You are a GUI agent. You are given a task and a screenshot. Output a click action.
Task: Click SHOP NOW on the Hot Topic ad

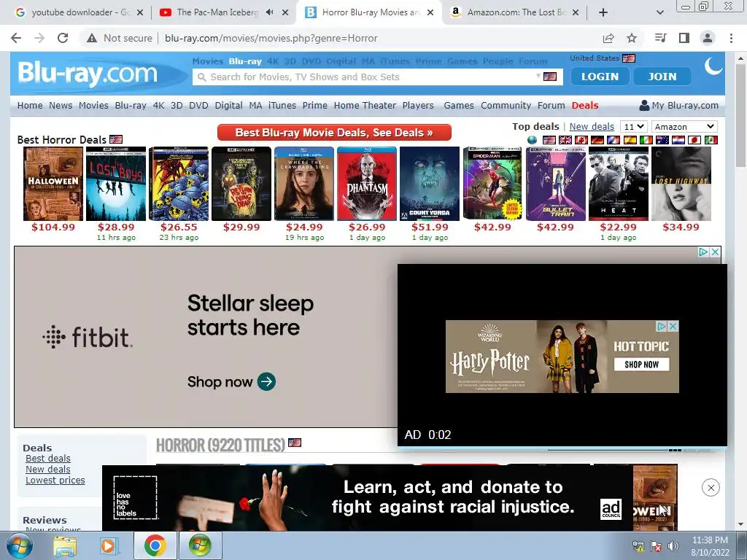pos(641,365)
